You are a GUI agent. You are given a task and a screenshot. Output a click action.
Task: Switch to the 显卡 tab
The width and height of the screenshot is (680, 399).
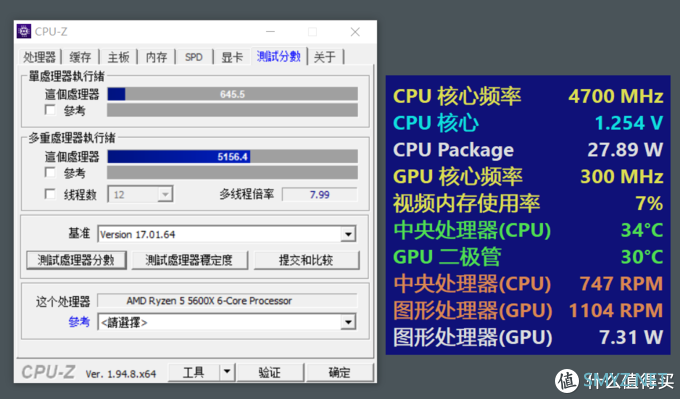click(232, 57)
